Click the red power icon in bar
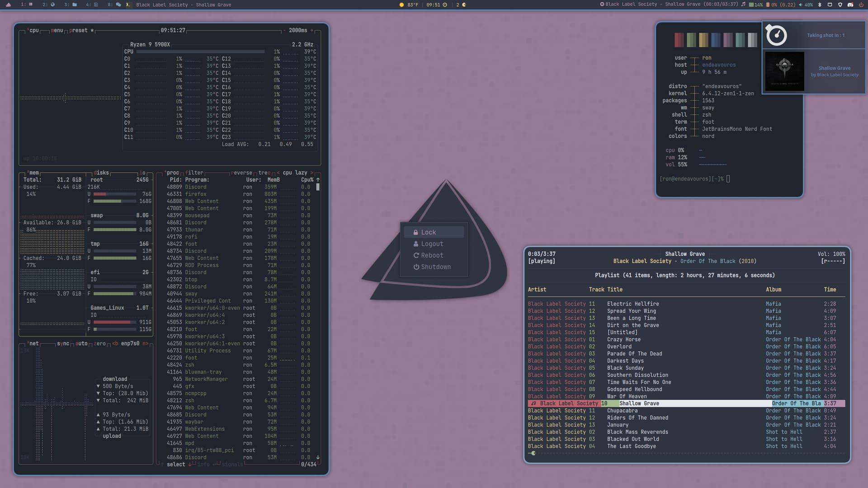Image resolution: width=868 pixels, height=488 pixels. 861,5
